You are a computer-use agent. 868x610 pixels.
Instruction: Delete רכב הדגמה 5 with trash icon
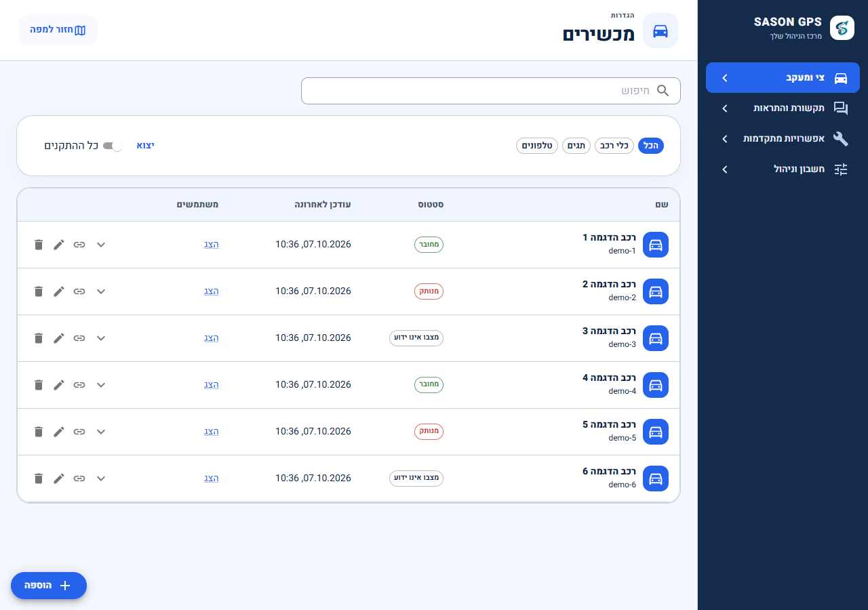click(39, 432)
